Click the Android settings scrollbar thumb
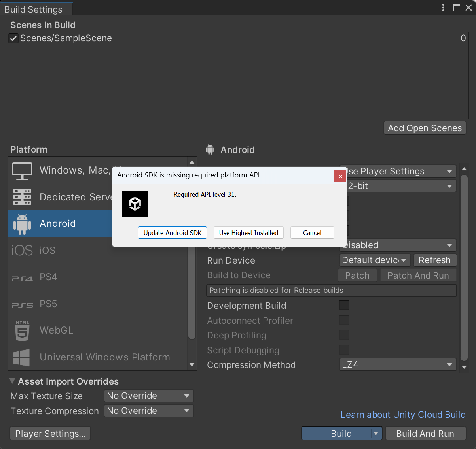476x449 pixels. pos(465,268)
